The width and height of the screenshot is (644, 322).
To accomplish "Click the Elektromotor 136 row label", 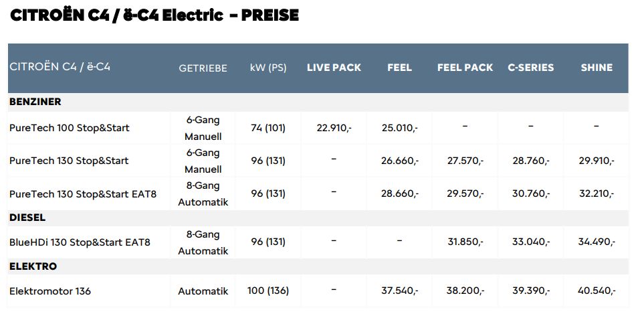I will pos(50,291).
